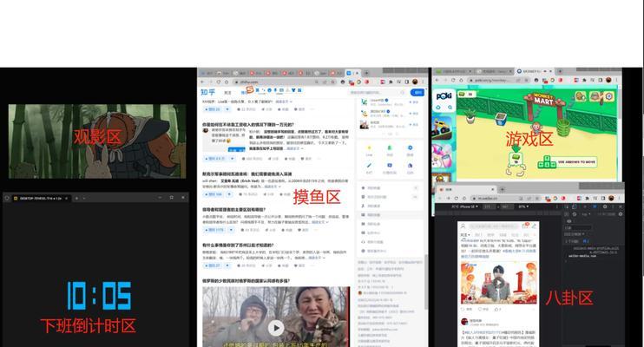Switch to the active Zhihu browser tab

[352, 73]
